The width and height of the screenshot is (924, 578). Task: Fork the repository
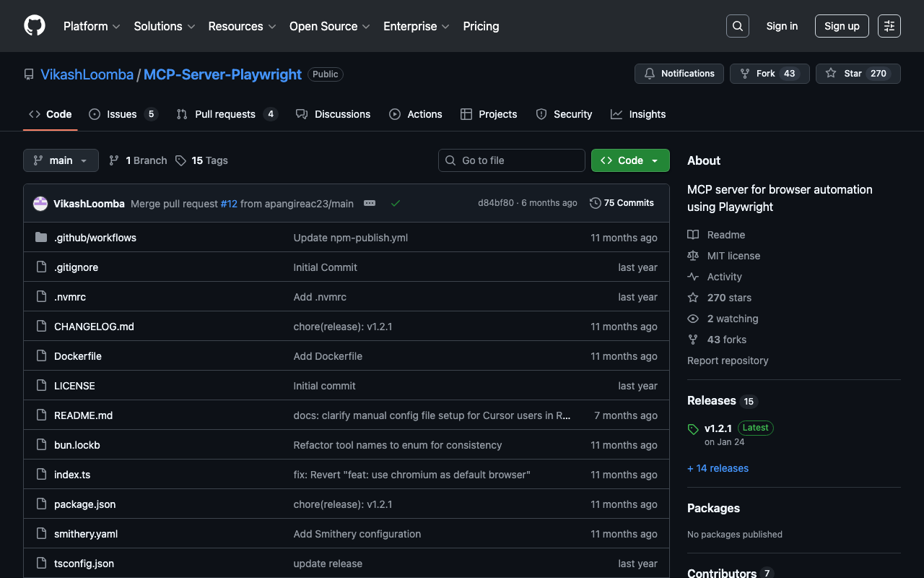768,74
